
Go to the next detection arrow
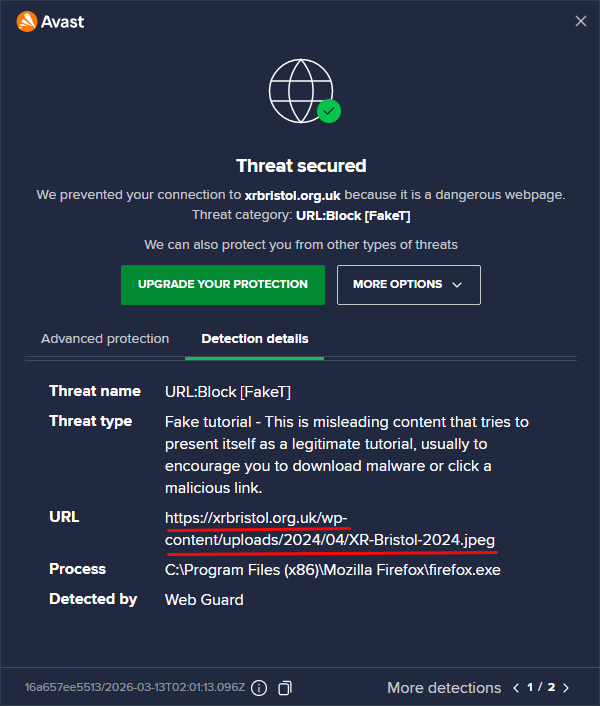pyautogui.click(x=566, y=688)
